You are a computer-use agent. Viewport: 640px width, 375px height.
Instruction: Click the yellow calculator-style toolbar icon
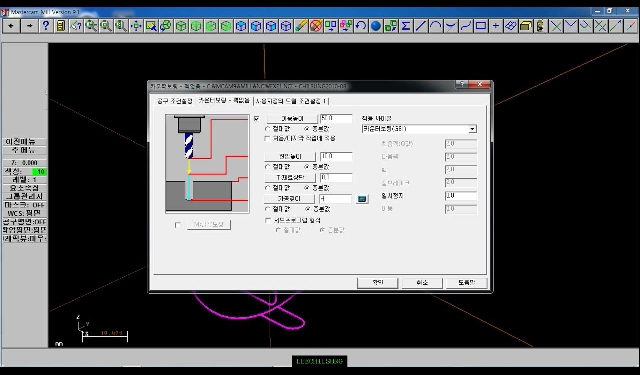(60, 26)
